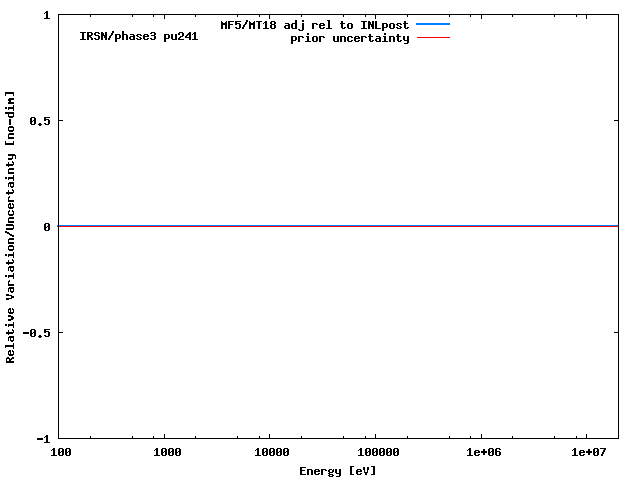This screenshot has width=640, height=480.
Task: Click the y-axis tick label 1
Action: [x=46, y=16]
